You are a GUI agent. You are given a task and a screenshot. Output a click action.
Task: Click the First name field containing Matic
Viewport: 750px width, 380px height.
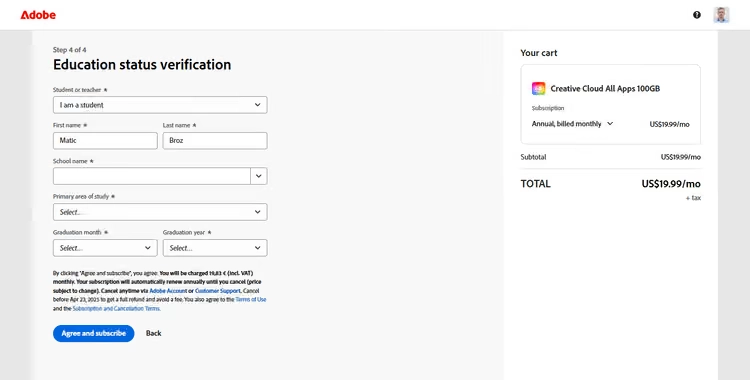105,141
